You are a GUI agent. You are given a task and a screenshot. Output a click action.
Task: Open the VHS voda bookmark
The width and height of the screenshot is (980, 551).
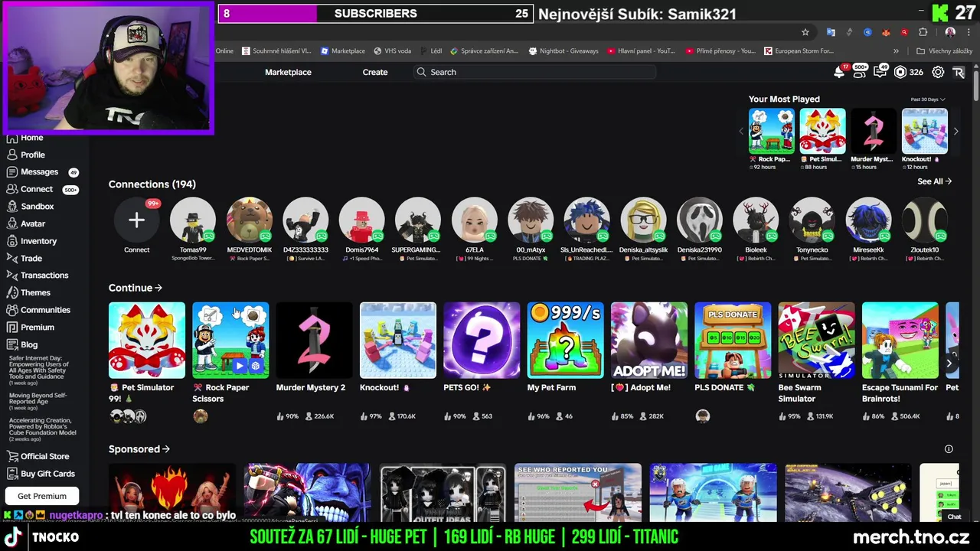point(393,51)
